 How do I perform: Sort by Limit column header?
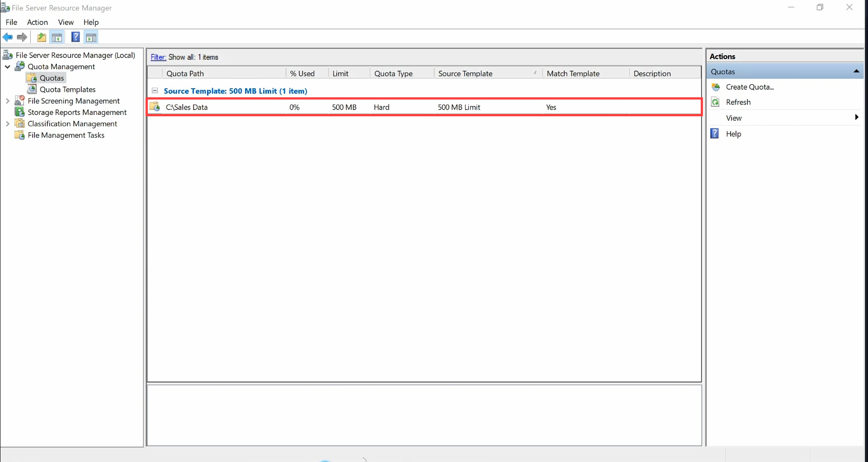tap(349, 73)
